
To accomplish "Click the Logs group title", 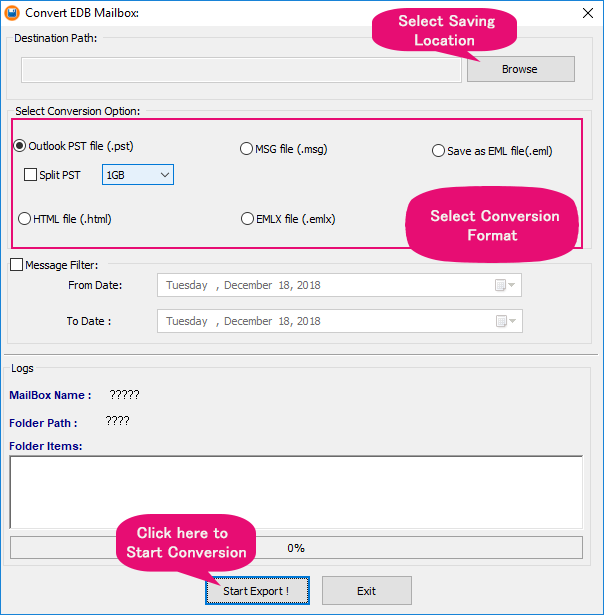I will tap(22, 368).
